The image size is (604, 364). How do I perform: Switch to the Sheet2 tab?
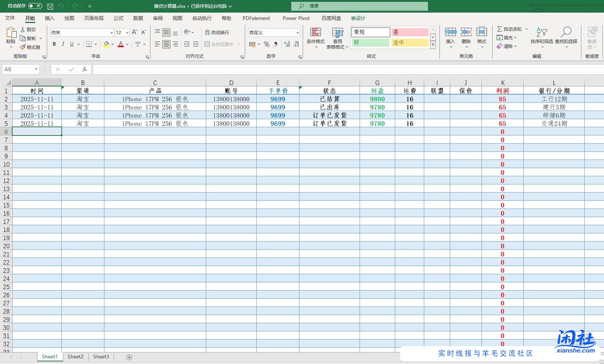(x=75, y=357)
